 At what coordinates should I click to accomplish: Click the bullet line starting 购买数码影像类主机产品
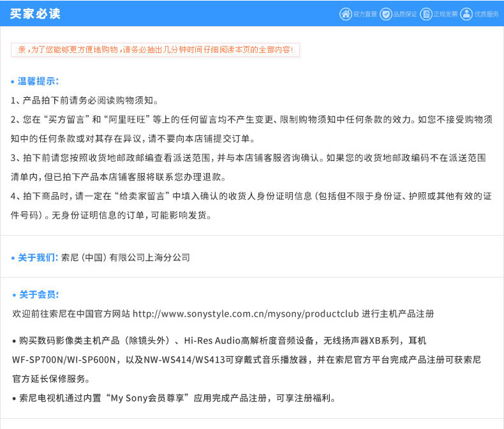219,340
